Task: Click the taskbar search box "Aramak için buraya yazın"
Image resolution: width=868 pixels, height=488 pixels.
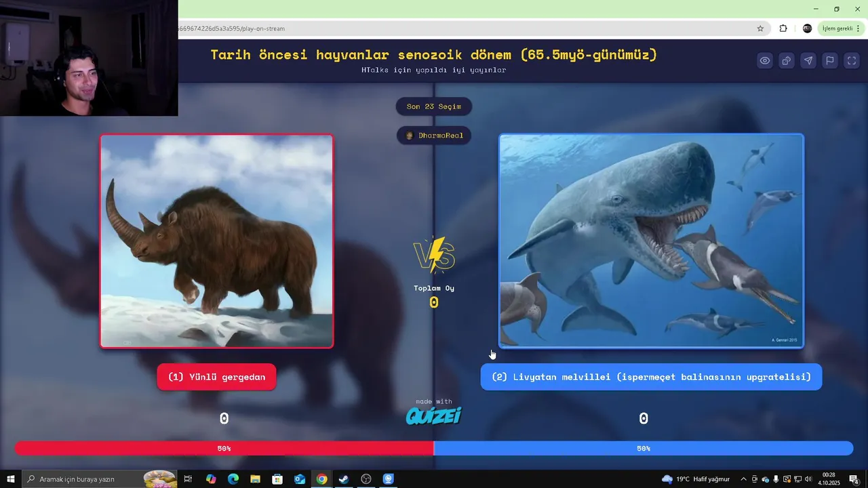Action: click(x=99, y=479)
